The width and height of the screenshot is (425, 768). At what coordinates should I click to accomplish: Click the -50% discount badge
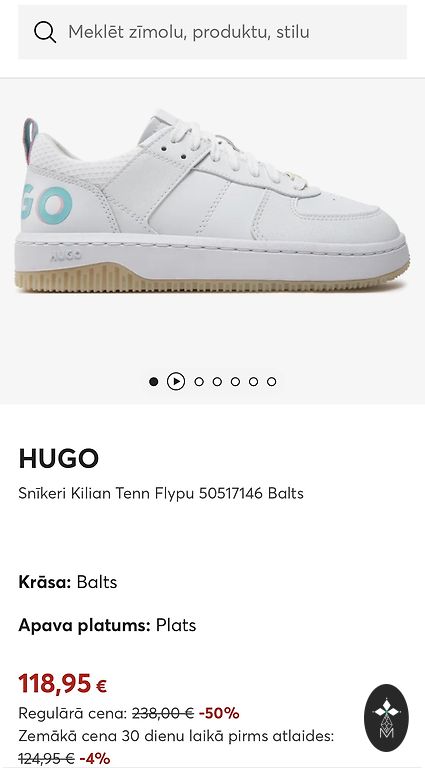(219, 714)
